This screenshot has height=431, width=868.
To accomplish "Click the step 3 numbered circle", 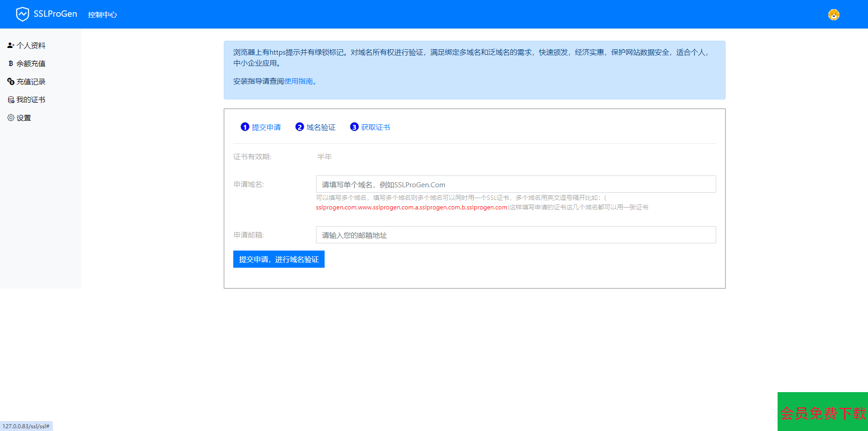I will pyautogui.click(x=354, y=127).
